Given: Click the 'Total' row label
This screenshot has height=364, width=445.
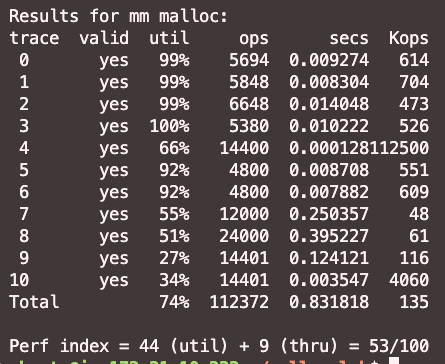Looking at the screenshot, I should pos(34,302).
